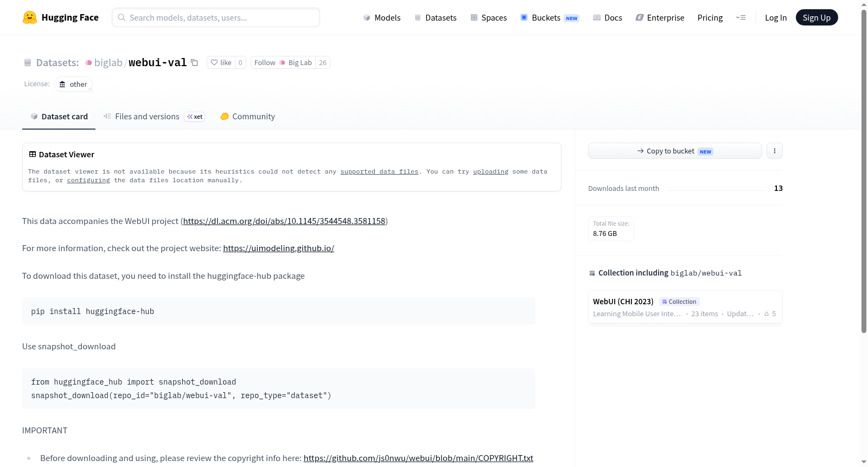The width and height of the screenshot is (868, 467).
Task: Click the '23 items' collection text
Action: coord(704,314)
